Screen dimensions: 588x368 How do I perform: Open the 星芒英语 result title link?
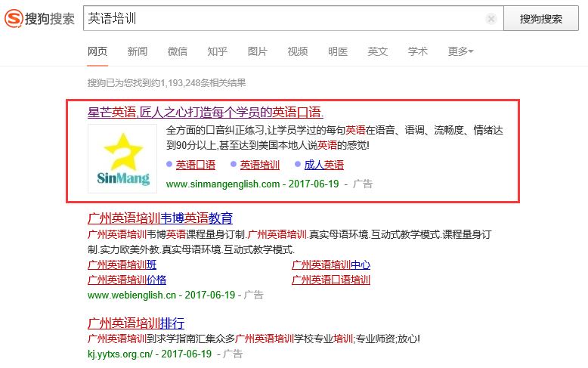coord(206,112)
